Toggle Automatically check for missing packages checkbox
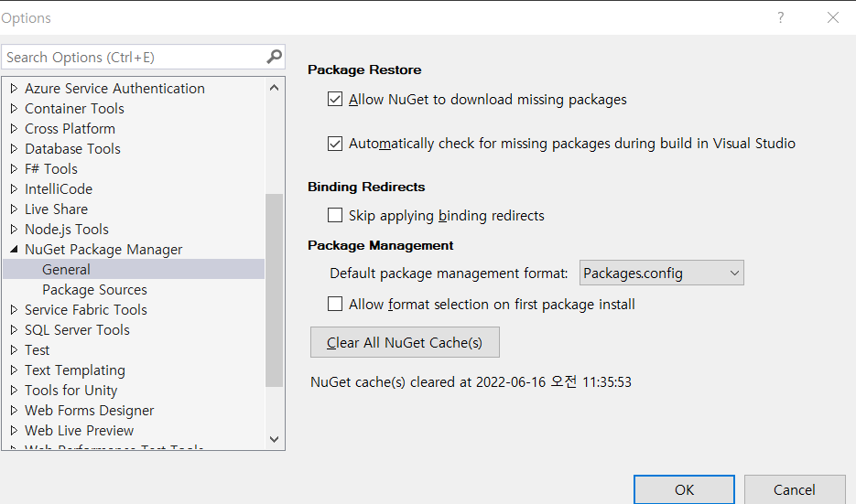 pyautogui.click(x=335, y=144)
